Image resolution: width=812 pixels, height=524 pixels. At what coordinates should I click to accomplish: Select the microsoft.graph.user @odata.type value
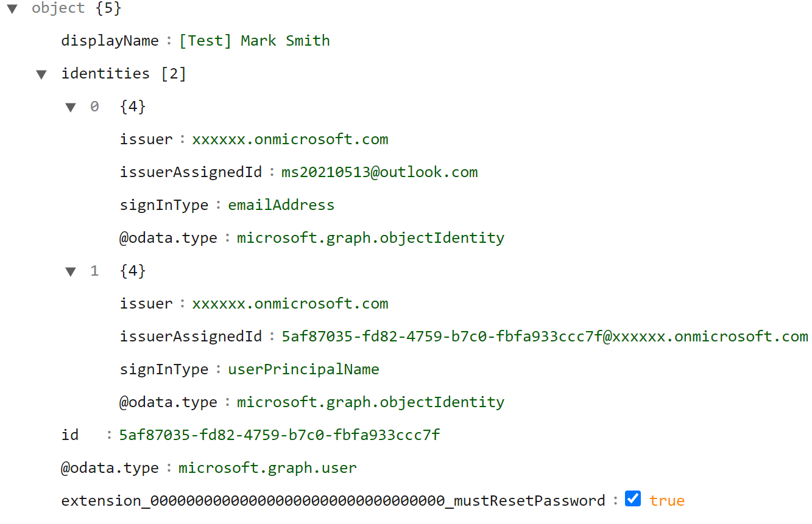pyautogui.click(x=267, y=467)
